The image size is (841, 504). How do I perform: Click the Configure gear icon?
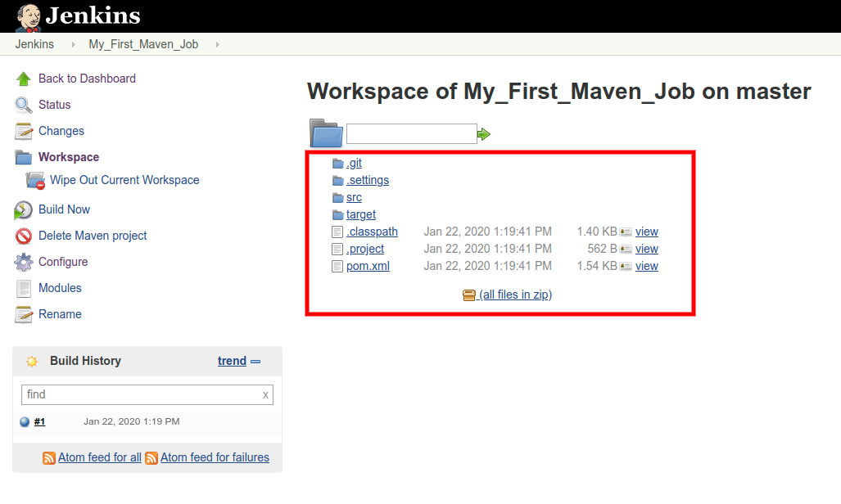(24, 262)
